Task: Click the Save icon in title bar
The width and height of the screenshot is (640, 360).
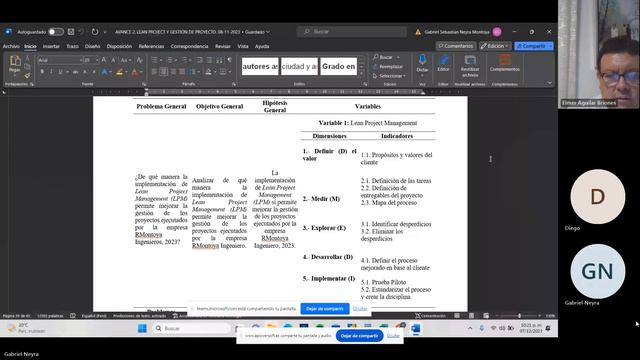Action: [71, 32]
